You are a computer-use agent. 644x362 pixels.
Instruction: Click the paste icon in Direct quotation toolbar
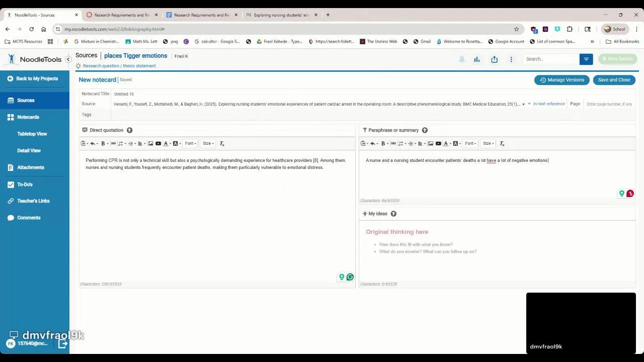(84, 143)
